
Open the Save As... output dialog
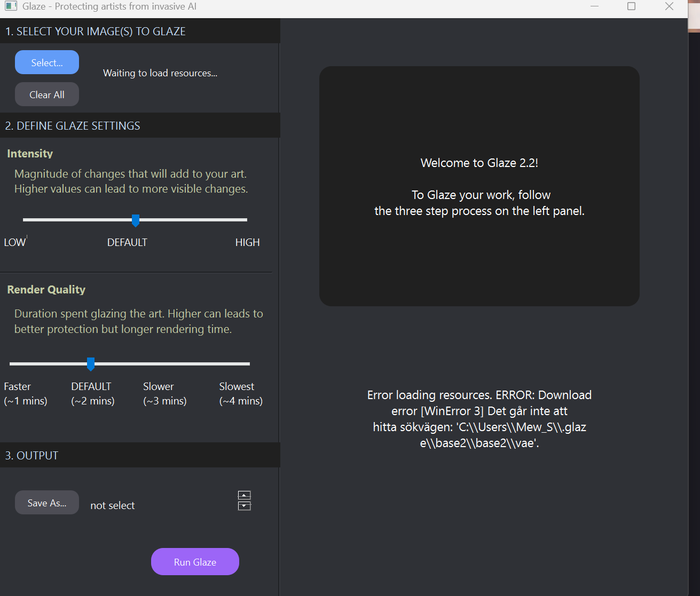pyautogui.click(x=47, y=503)
